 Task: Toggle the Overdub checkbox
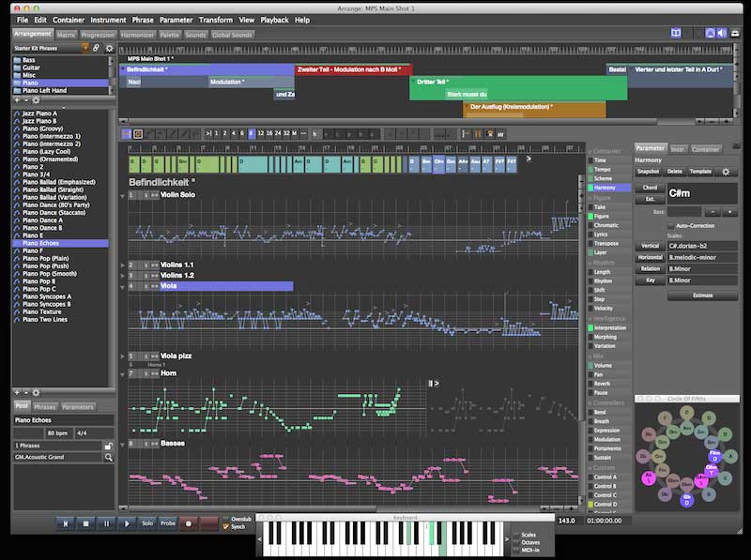click(225, 519)
